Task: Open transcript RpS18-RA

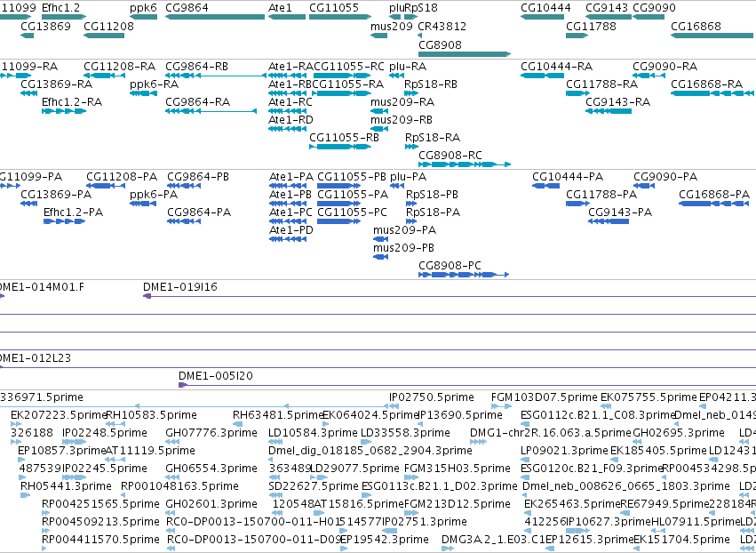Action: tap(411, 147)
